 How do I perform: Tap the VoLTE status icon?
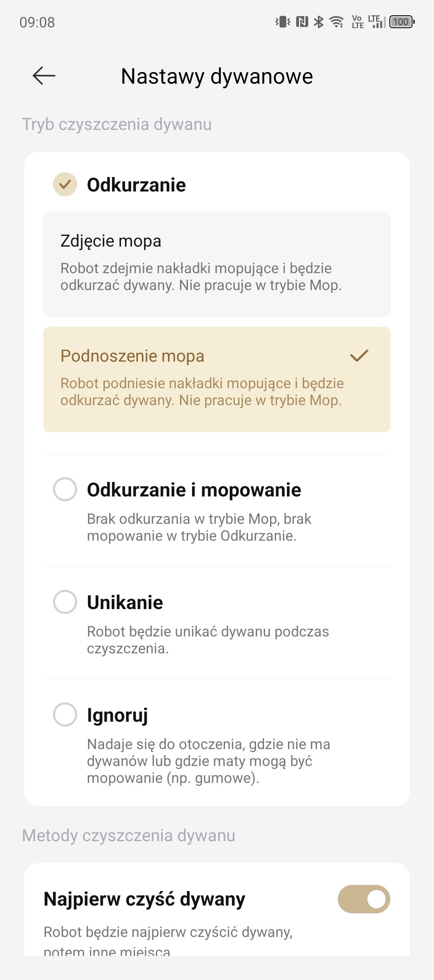coord(357,22)
